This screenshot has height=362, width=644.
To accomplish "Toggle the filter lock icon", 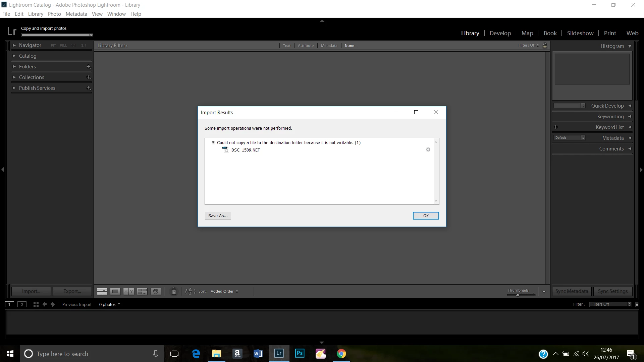I will [x=545, y=45].
